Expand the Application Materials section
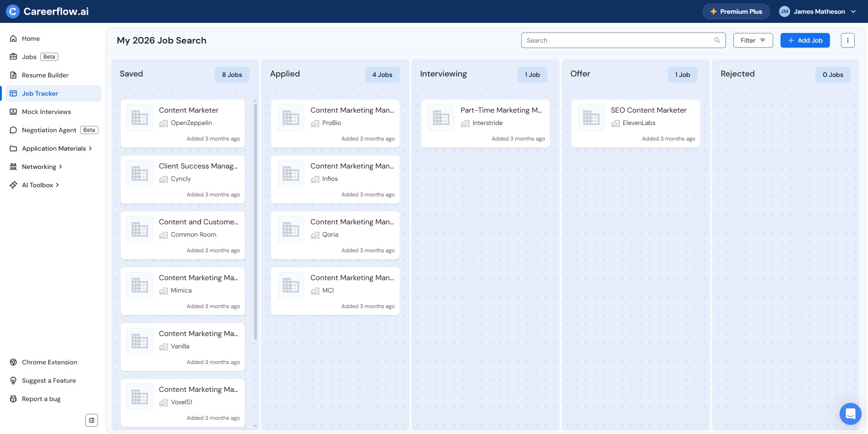This screenshot has width=868, height=434. click(90, 148)
